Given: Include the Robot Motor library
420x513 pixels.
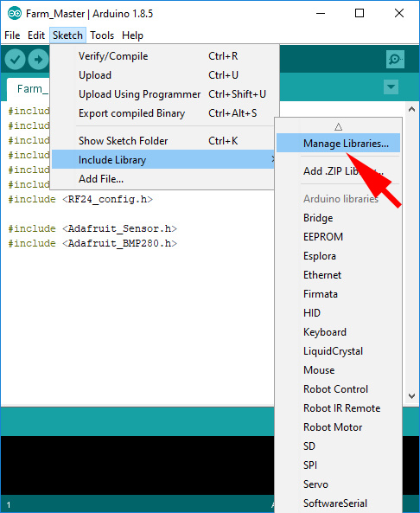Looking at the screenshot, I should click(x=338, y=427).
